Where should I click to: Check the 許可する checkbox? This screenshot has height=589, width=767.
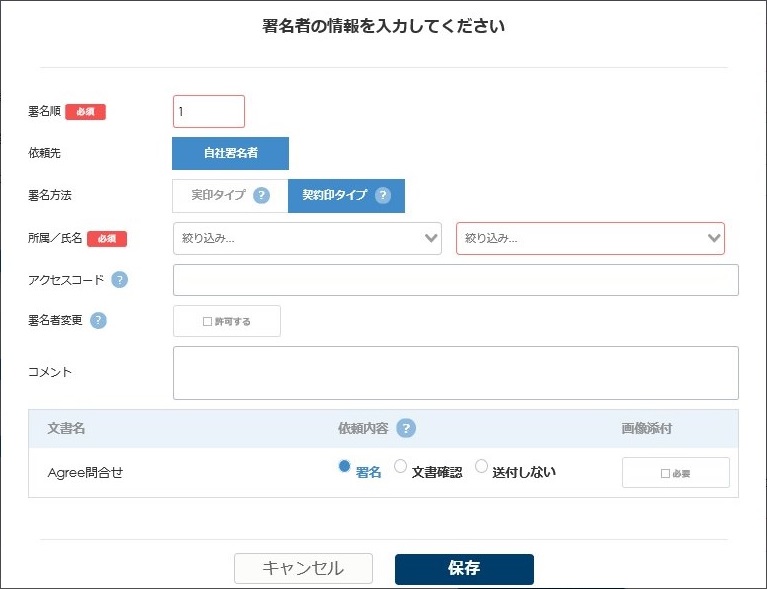point(207,321)
